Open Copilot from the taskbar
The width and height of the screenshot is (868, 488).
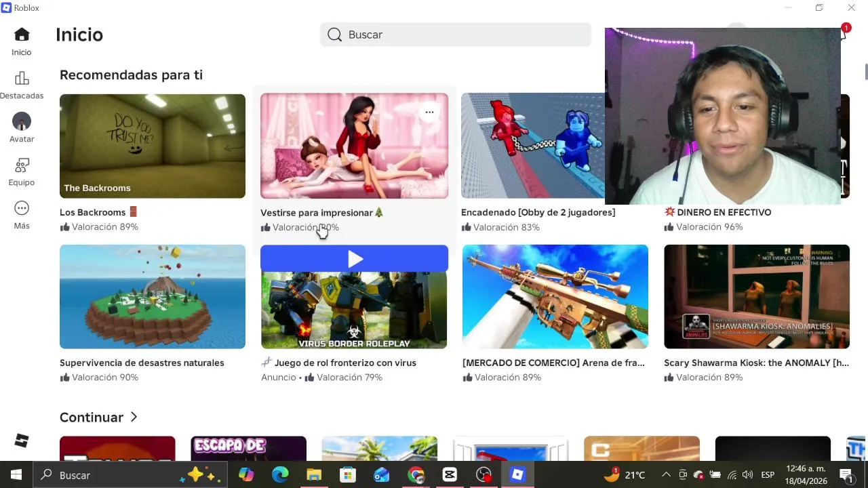[246, 475]
